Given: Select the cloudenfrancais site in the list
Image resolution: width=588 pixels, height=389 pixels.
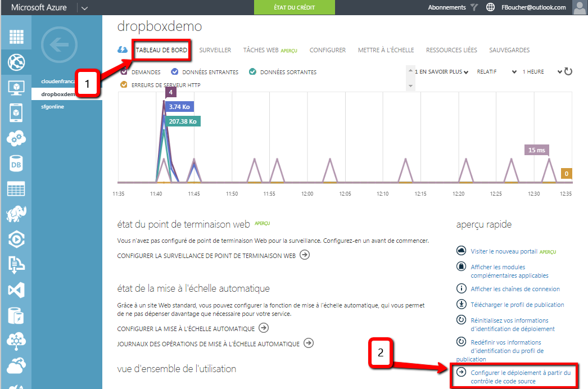Looking at the screenshot, I should coord(58,82).
